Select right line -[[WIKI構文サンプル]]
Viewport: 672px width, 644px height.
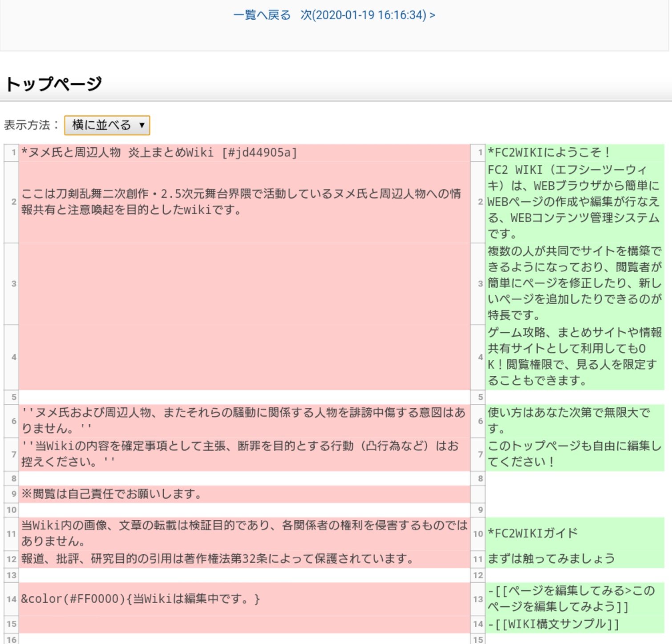point(575,624)
